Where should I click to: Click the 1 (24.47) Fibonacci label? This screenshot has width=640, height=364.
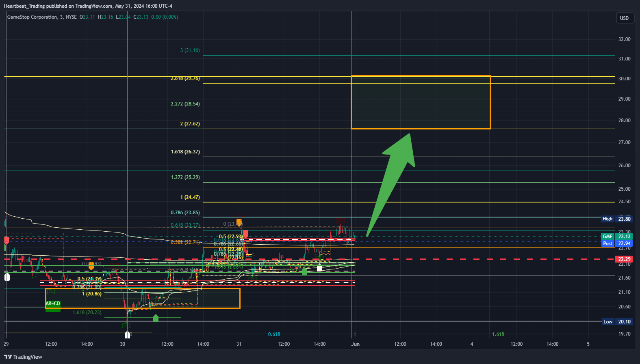(x=190, y=197)
